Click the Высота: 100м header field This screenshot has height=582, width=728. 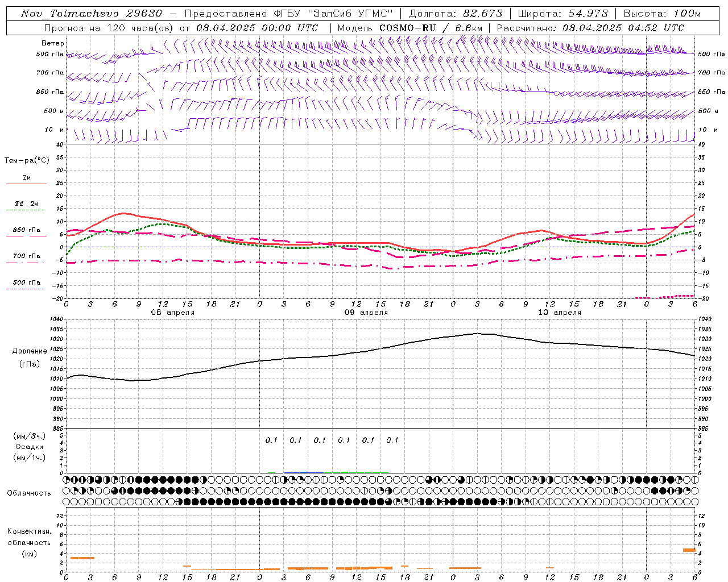pos(662,14)
